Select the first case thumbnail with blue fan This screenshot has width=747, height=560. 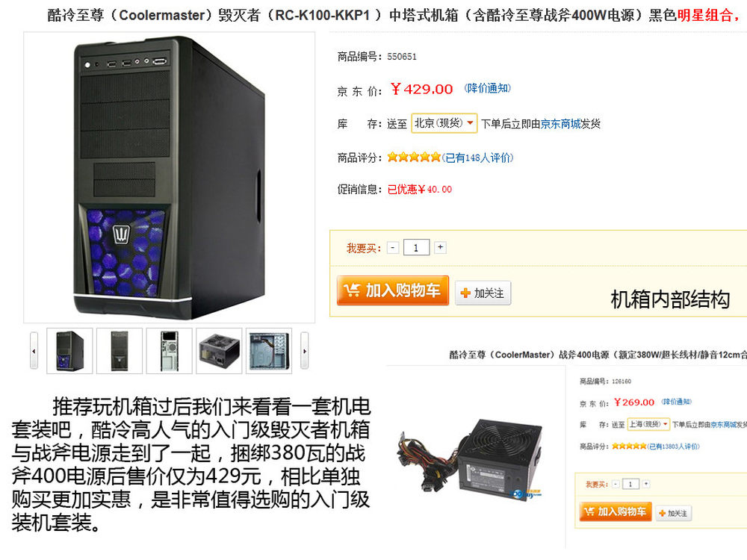point(69,350)
